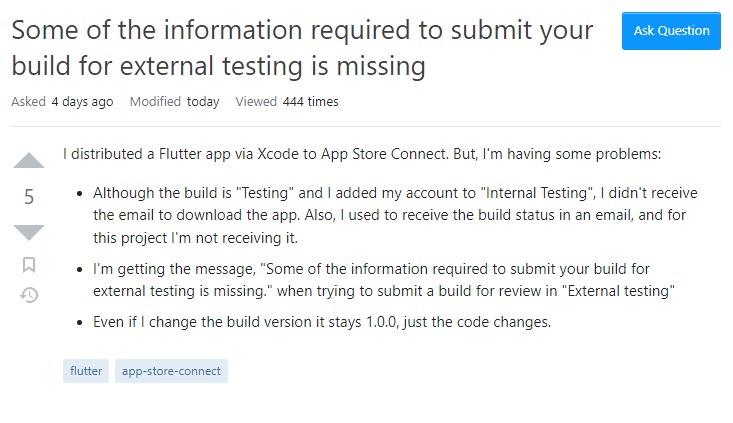Click the bullet about the missing information message

point(384,280)
